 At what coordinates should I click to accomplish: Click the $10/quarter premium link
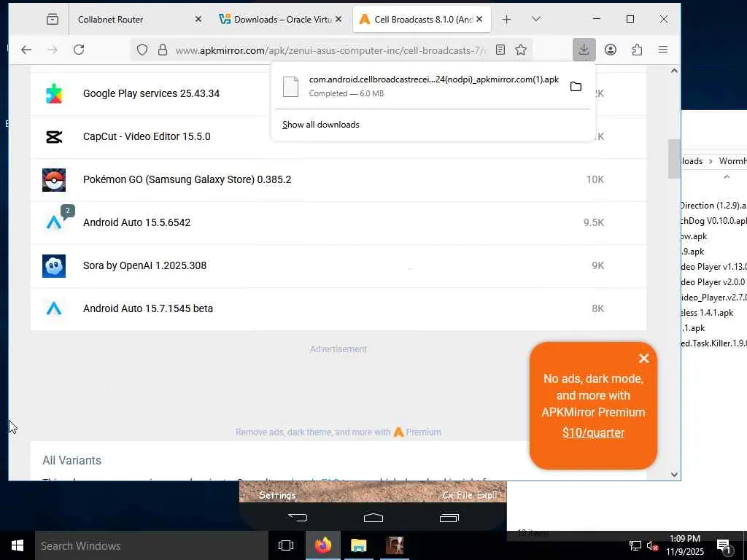593,432
